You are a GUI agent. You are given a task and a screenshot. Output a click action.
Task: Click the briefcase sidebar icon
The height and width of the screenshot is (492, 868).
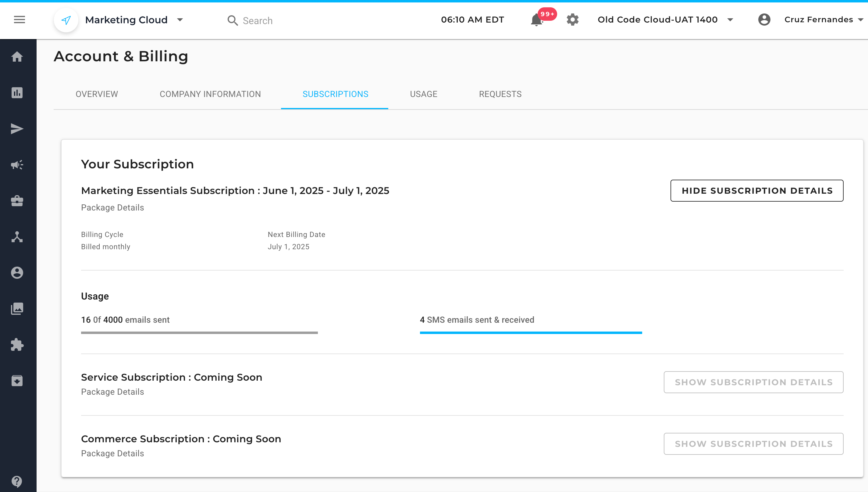pyautogui.click(x=17, y=201)
